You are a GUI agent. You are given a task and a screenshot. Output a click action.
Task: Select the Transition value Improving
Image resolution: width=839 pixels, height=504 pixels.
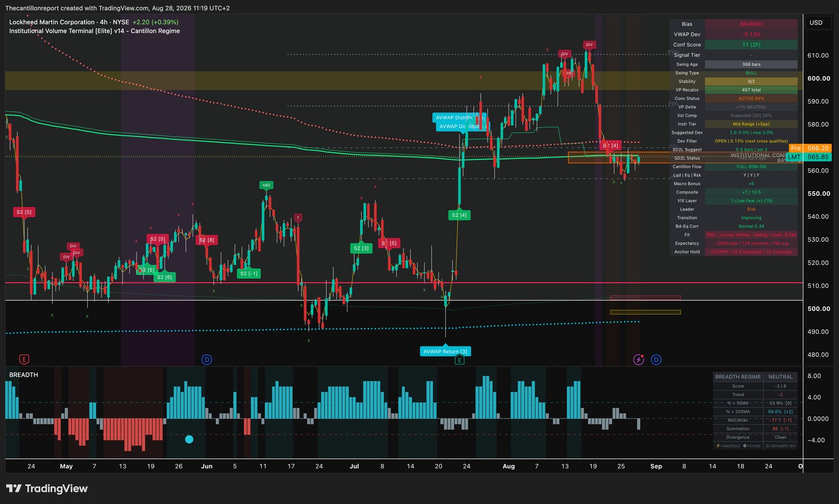(x=751, y=218)
